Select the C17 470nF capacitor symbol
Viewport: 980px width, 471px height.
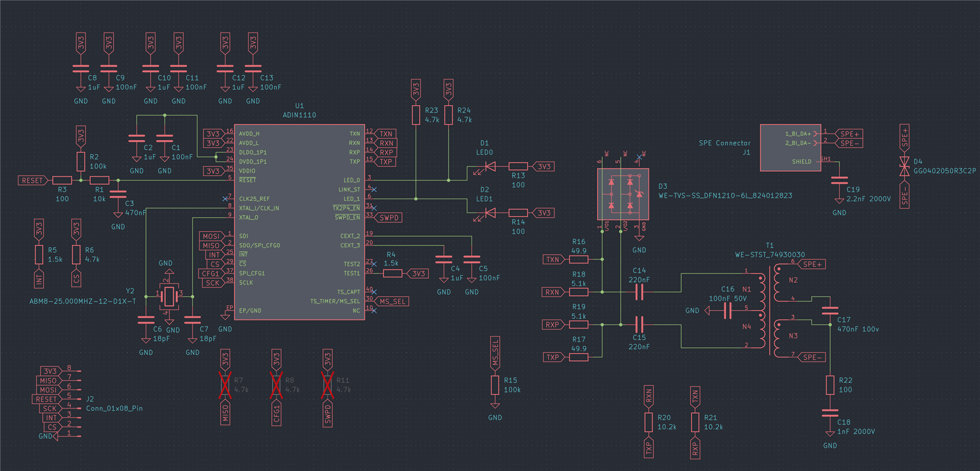coord(830,311)
